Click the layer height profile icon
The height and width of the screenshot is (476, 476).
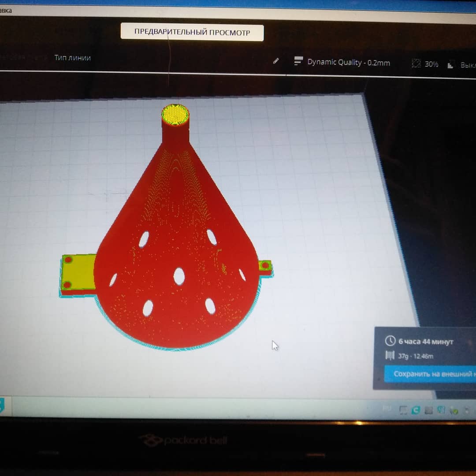coord(298,61)
